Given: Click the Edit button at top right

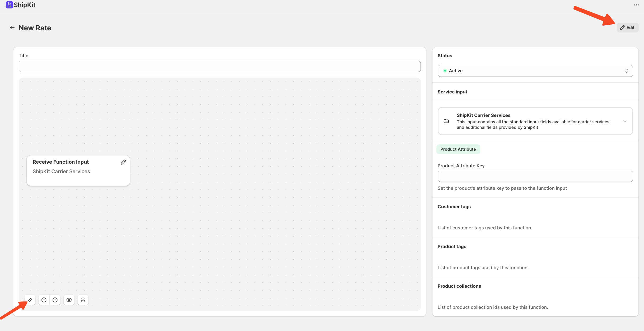Looking at the screenshot, I should coord(627,28).
